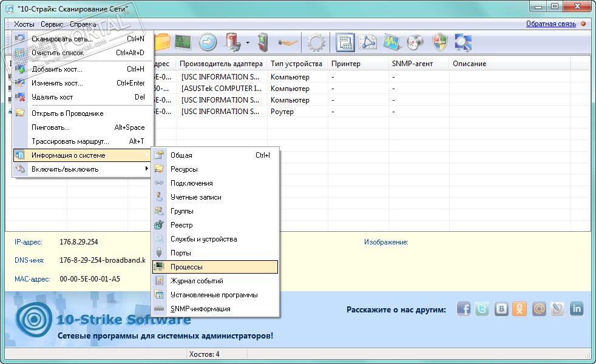Viewport: 596px width, 364px height.
Task: Choose Ресурсы submenu item
Action: (x=215, y=169)
